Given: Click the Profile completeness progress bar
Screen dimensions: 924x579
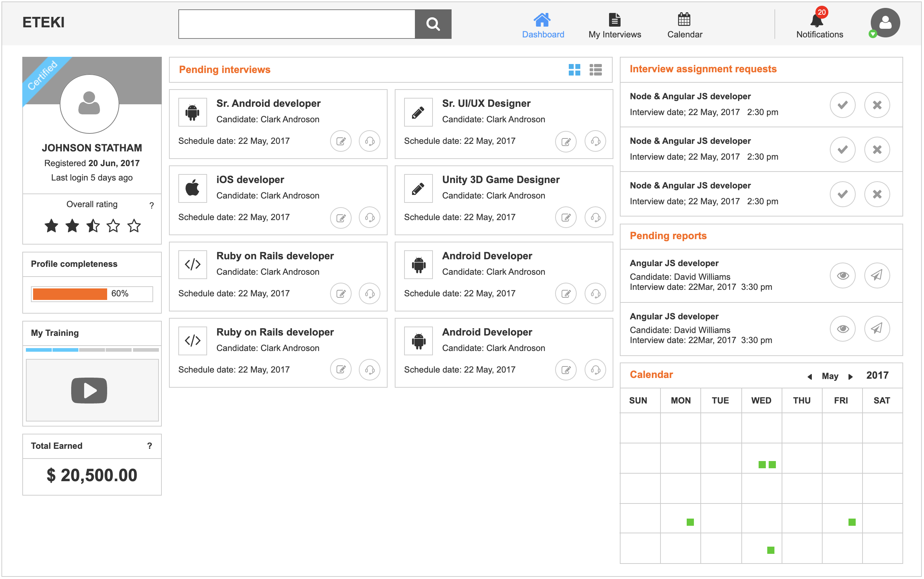Looking at the screenshot, I should [92, 294].
